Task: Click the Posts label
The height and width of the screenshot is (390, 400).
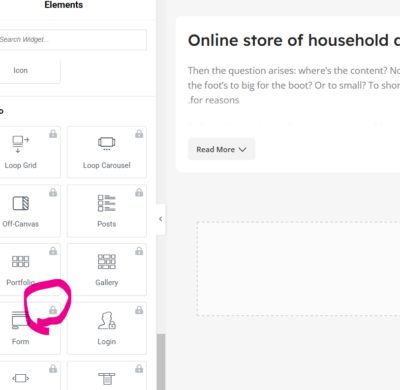Action: click(x=107, y=224)
